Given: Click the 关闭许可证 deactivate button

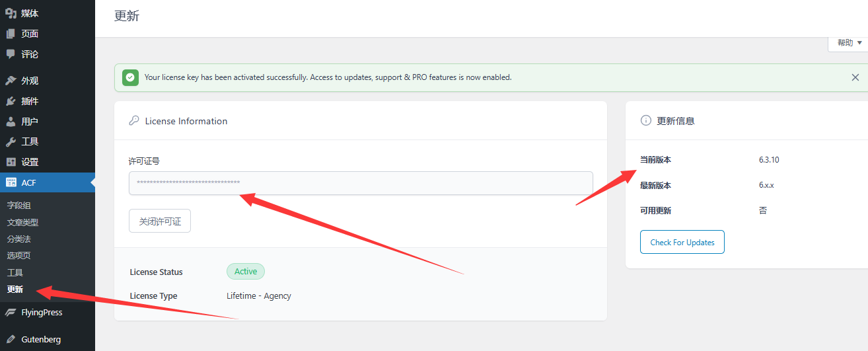Looking at the screenshot, I should tap(160, 221).
